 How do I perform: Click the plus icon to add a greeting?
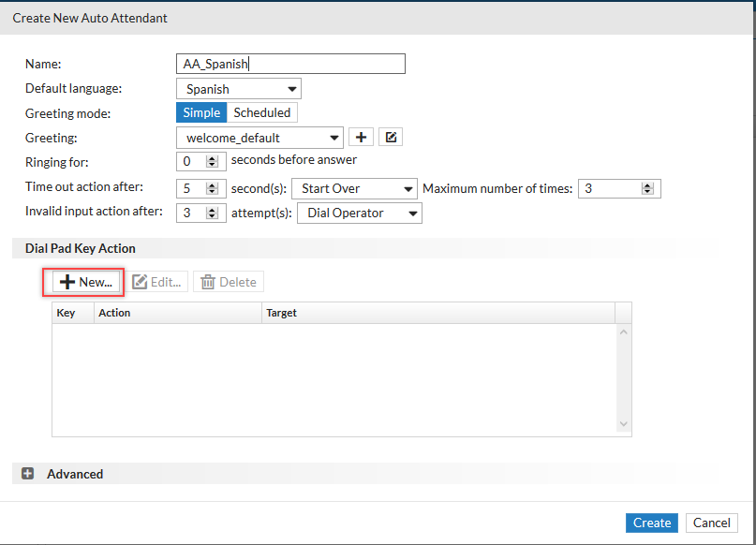pyautogui.click(x=361, y=138)
